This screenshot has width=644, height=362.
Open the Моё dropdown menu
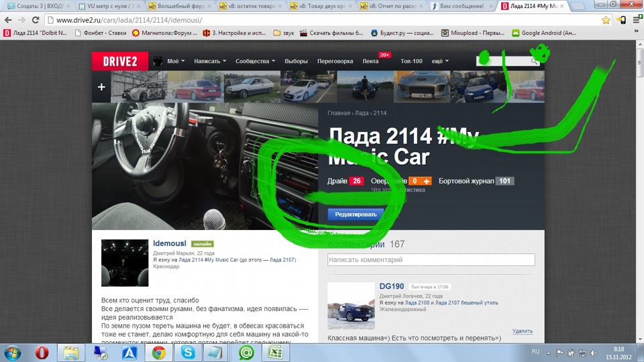pos(176,61)
